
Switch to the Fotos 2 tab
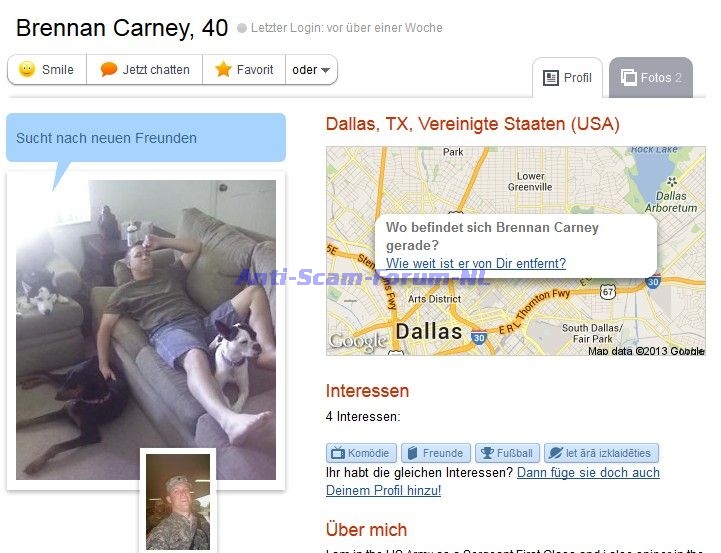(x=651, y=78)
